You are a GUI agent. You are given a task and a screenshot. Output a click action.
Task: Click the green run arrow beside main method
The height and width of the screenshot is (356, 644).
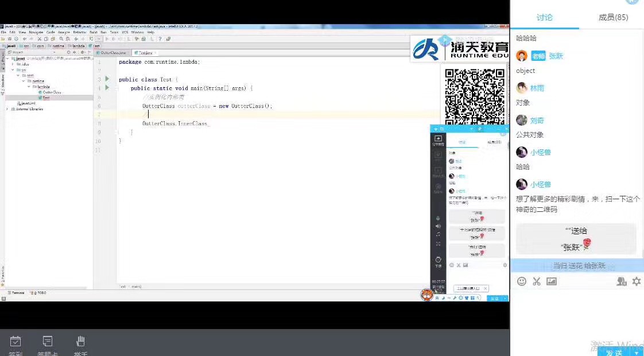(107, 88)
